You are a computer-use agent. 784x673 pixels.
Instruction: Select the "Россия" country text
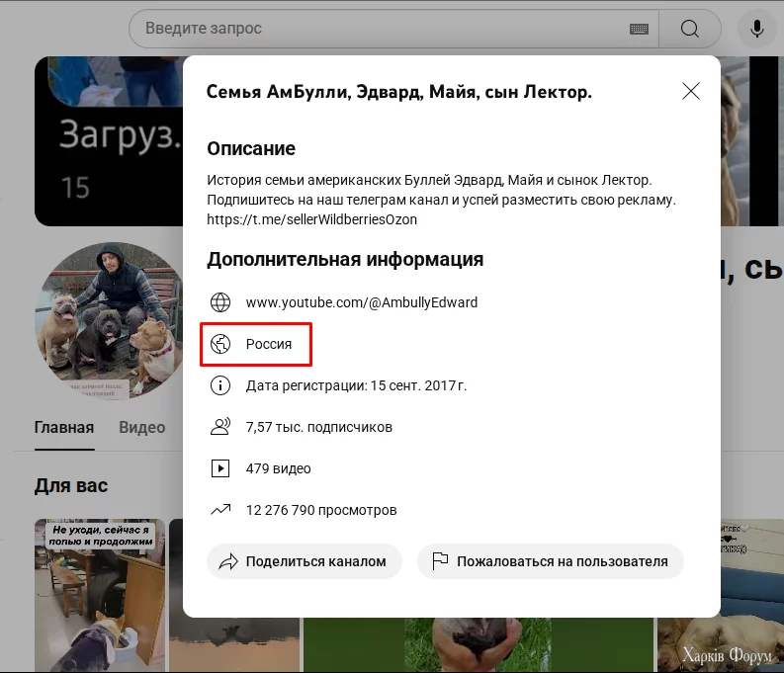point(269,344)
